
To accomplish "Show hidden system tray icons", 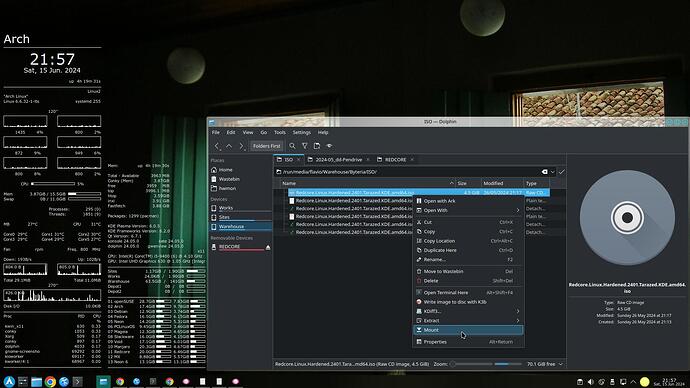I will (x=633, y=382).
